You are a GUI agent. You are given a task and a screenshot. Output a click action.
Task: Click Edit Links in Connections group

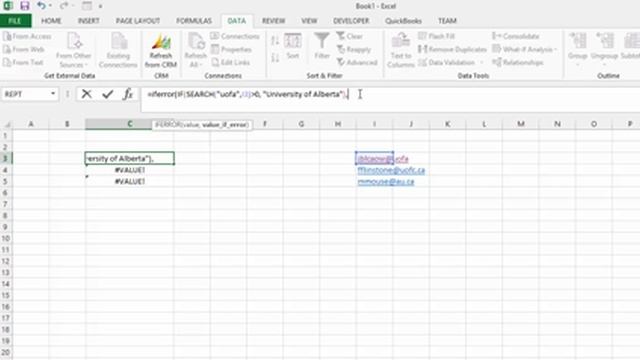pos(231,62)
